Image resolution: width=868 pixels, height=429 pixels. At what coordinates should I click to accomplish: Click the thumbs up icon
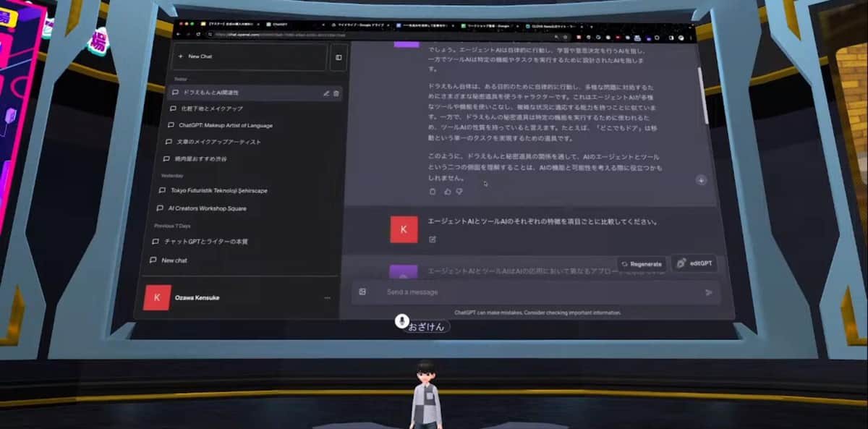447,192
